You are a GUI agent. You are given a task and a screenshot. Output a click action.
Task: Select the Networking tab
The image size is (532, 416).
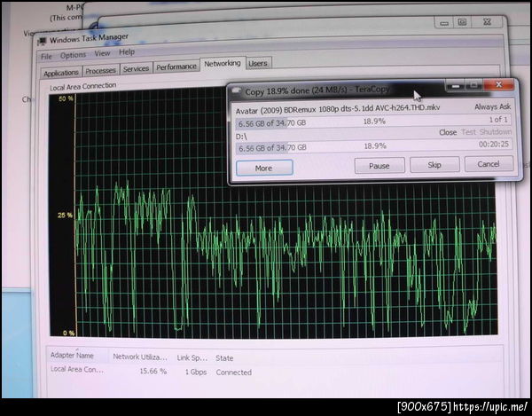coord(223,64)
